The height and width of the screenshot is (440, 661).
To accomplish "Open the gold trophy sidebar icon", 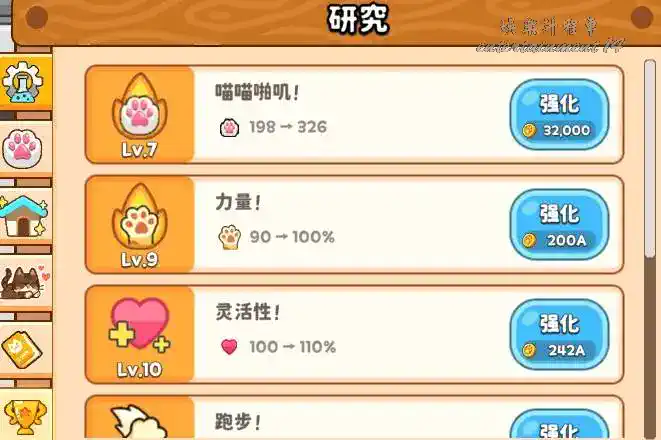I will point(23,415).
